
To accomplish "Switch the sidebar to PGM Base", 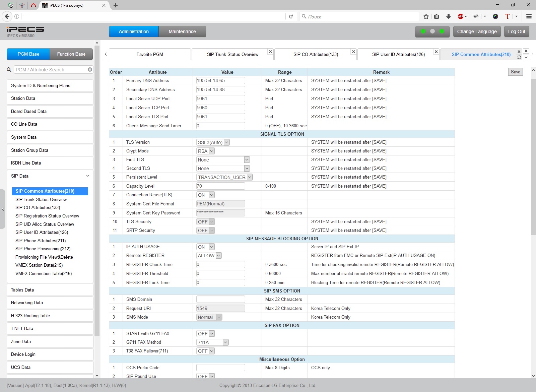I will pos(28,54).
